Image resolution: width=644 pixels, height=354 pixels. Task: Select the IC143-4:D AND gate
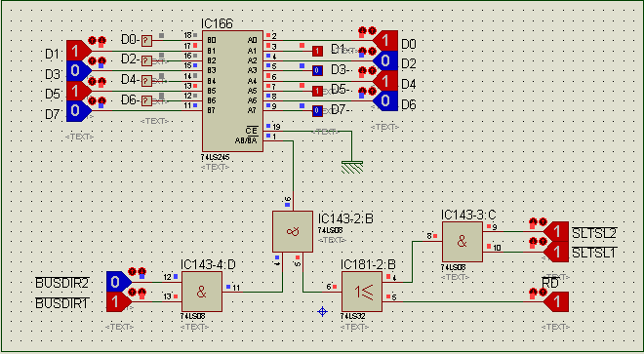click(x=202, y=292)
